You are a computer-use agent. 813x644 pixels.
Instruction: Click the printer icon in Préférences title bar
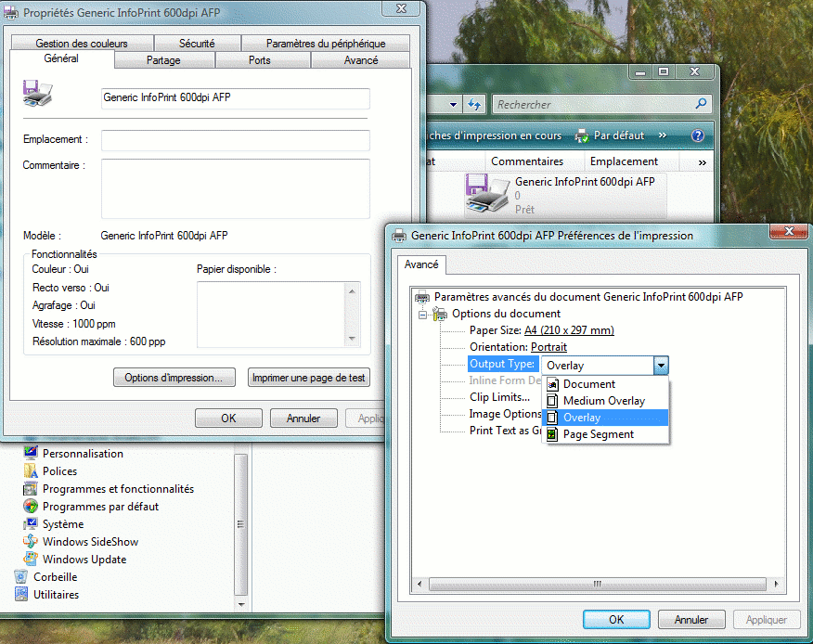[x=399, y=236]
